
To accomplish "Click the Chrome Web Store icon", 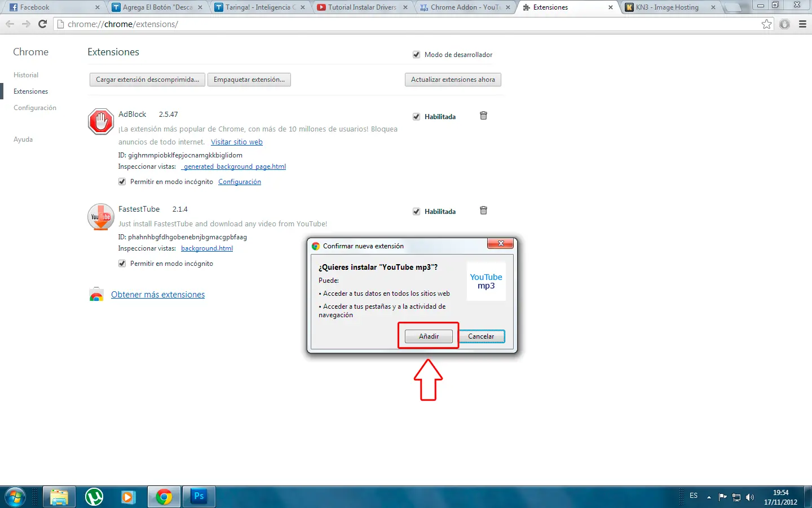I will [96, 294].
